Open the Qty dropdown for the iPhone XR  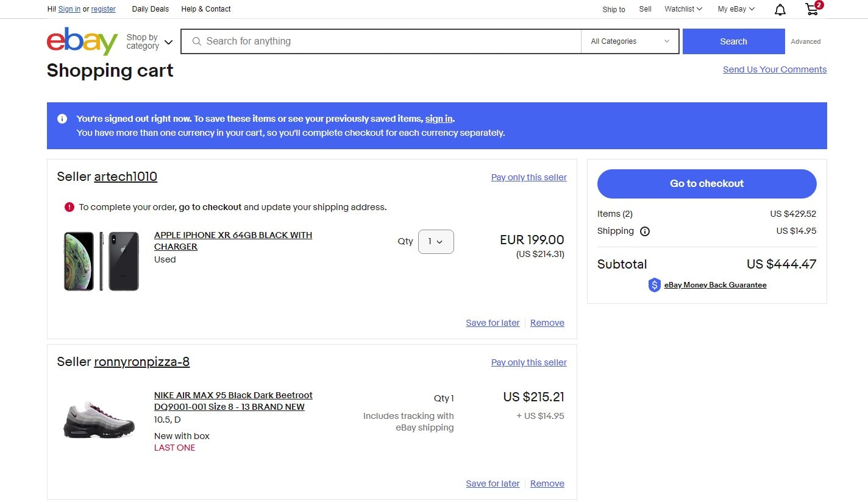pyautogui.click(x=436, y=242)
